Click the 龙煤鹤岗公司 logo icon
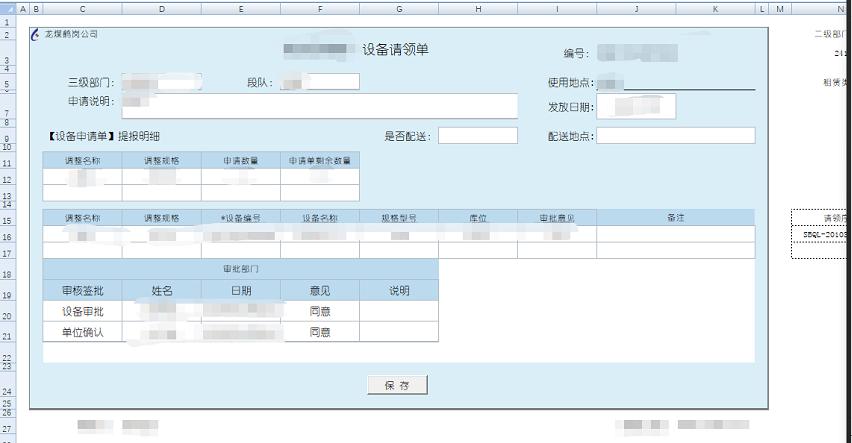Screen dimensions: 852x443 coord(36,34)
